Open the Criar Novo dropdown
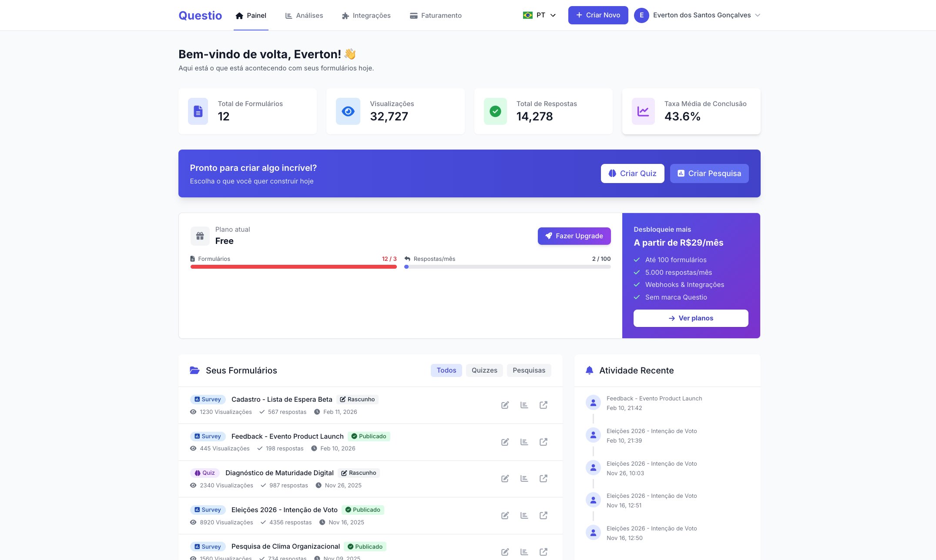 tap(598, 15)
